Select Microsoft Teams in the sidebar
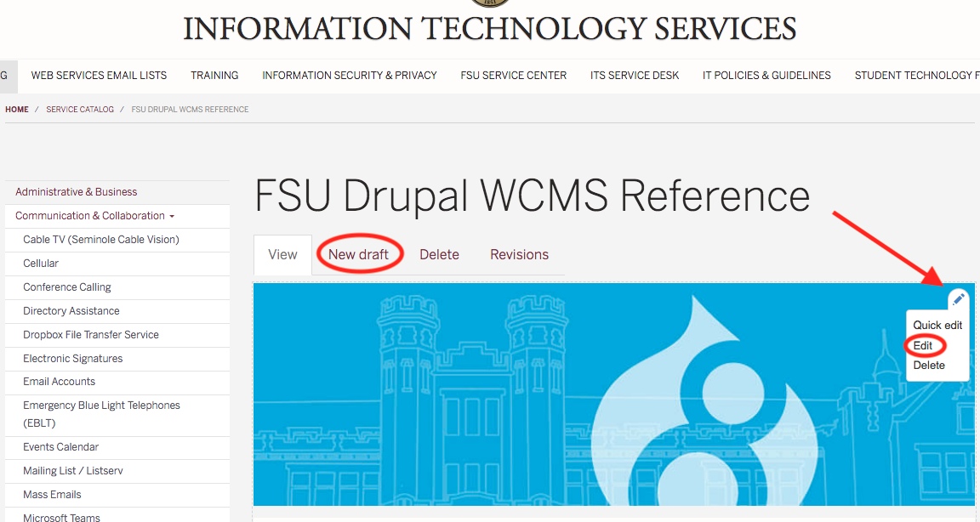 tap(61, 517)
